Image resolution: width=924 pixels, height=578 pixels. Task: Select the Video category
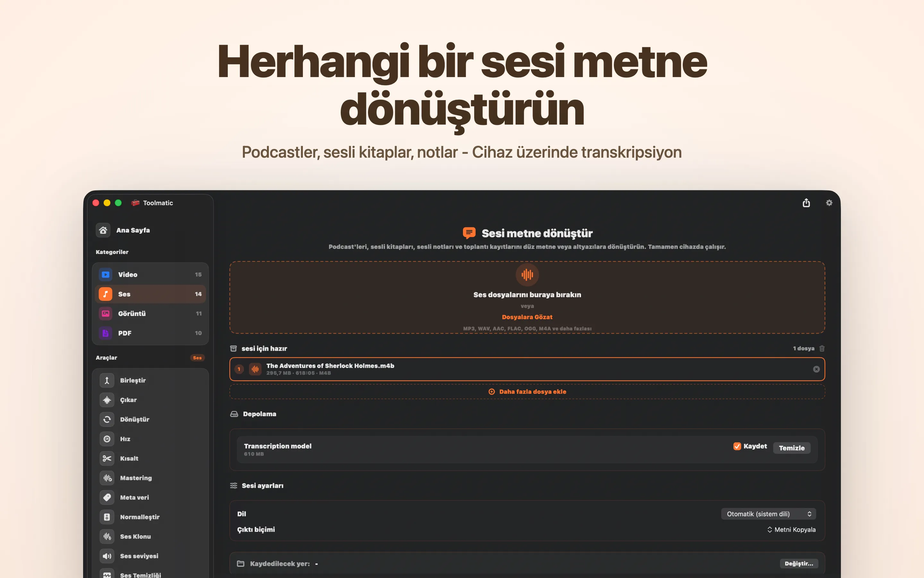[x=150, y=275]
